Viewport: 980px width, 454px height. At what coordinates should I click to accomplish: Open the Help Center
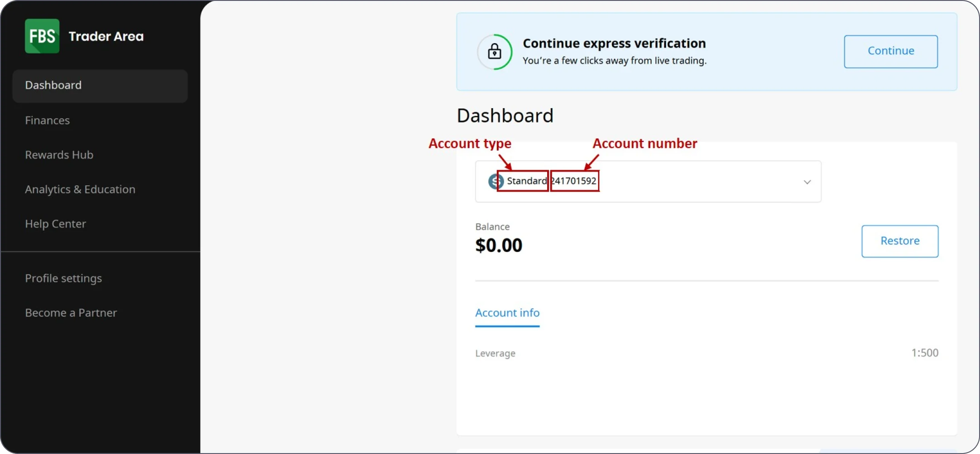click(55, 224)
